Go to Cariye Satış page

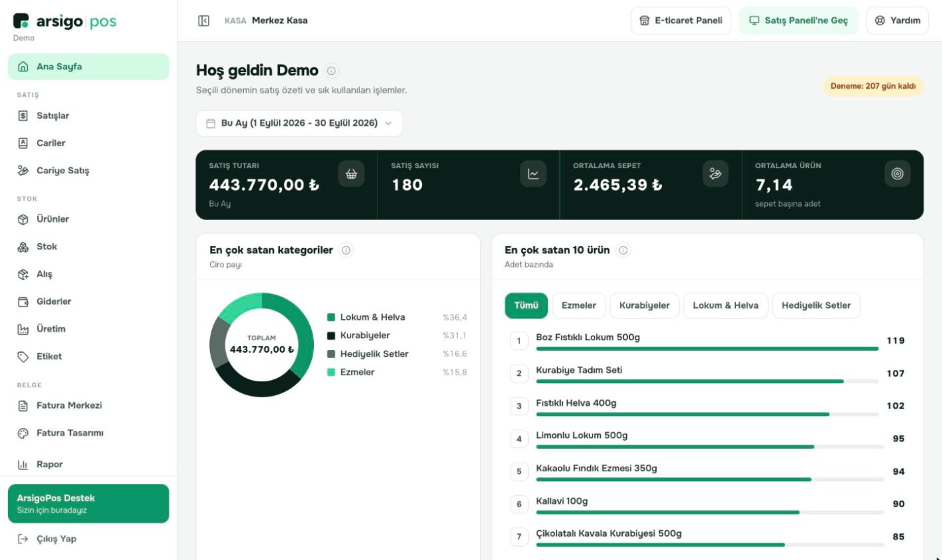[89, 171]
